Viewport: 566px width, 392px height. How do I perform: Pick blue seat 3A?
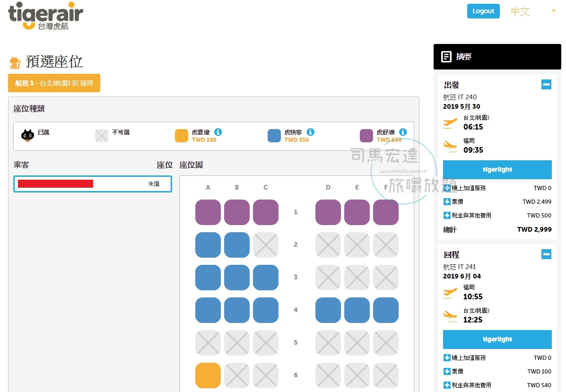click(x=208, y=278)
